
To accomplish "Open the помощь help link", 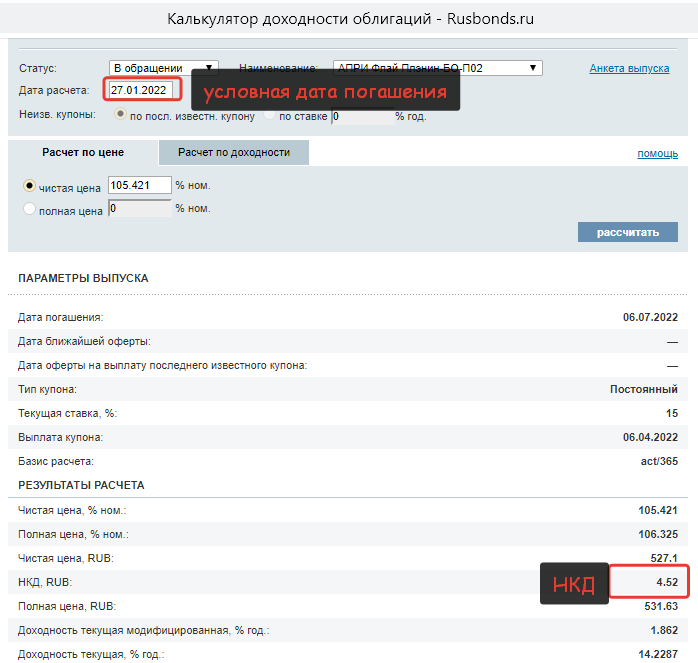I will coord(657,154).
